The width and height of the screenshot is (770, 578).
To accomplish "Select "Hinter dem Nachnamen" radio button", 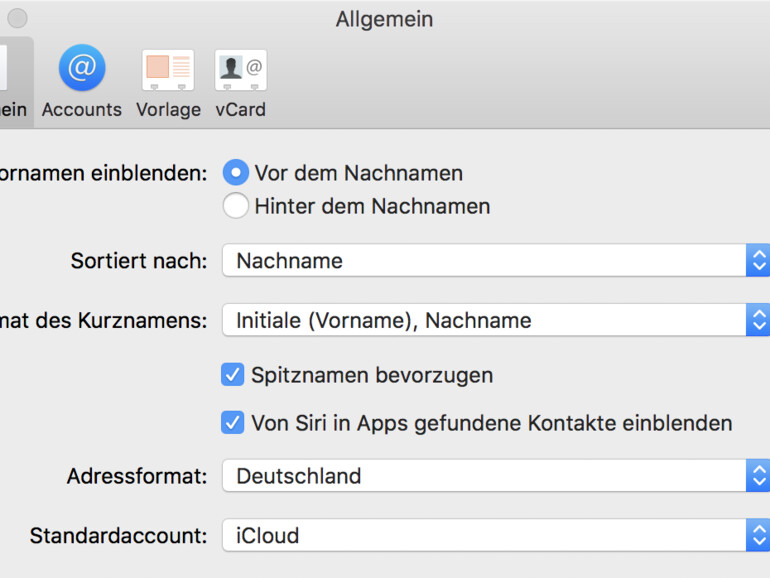I will click(235, 206).
